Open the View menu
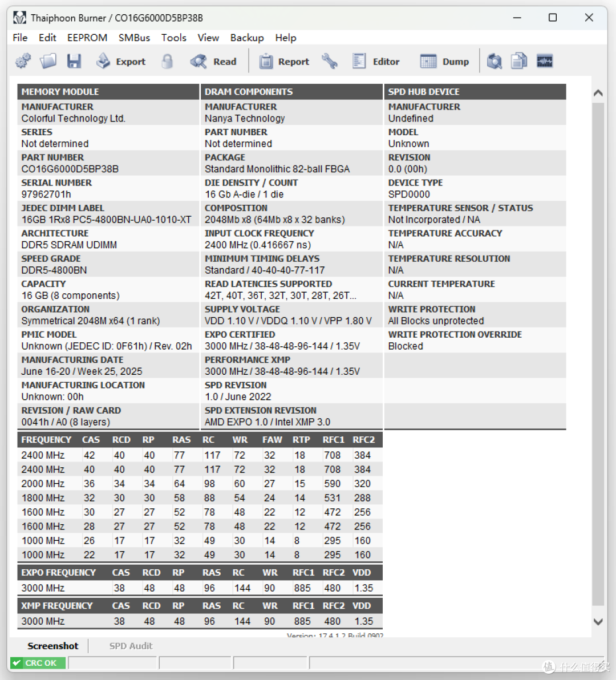This screenshot has width=616, height=680. [209, 38]
